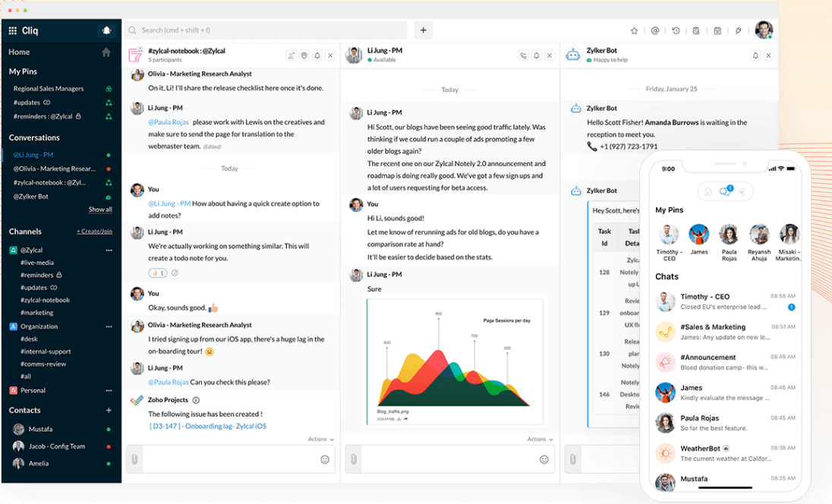Add a new contact with the plus icon

coord(109,410)
